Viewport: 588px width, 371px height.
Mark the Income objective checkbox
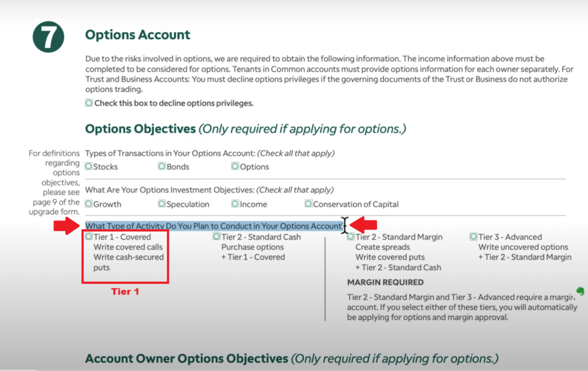235,204
